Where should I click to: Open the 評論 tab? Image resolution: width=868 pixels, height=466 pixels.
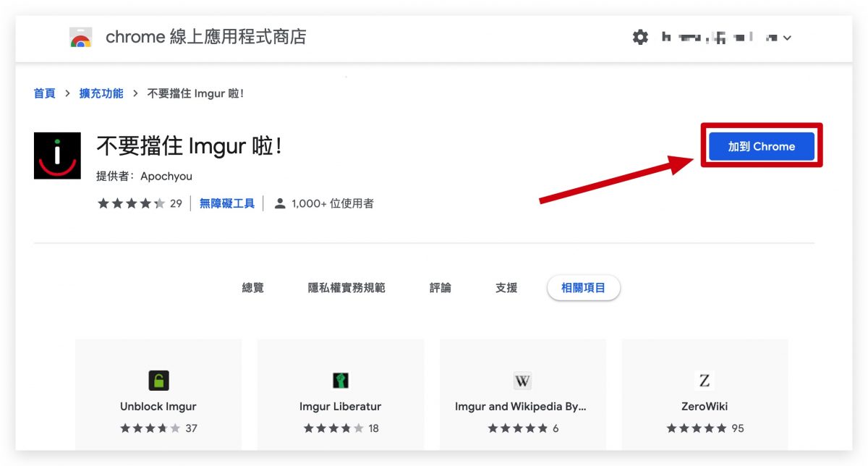440,288
